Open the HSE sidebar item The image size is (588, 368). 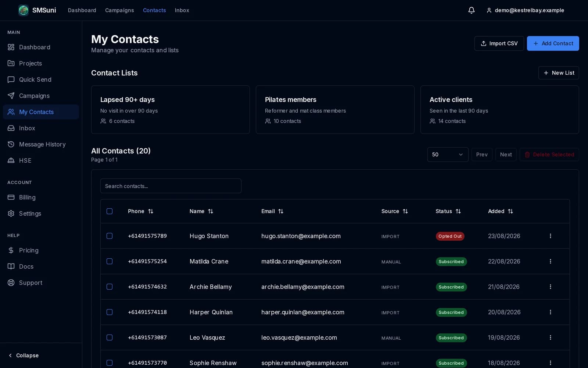pyautogui.click(x=41, y=160)
